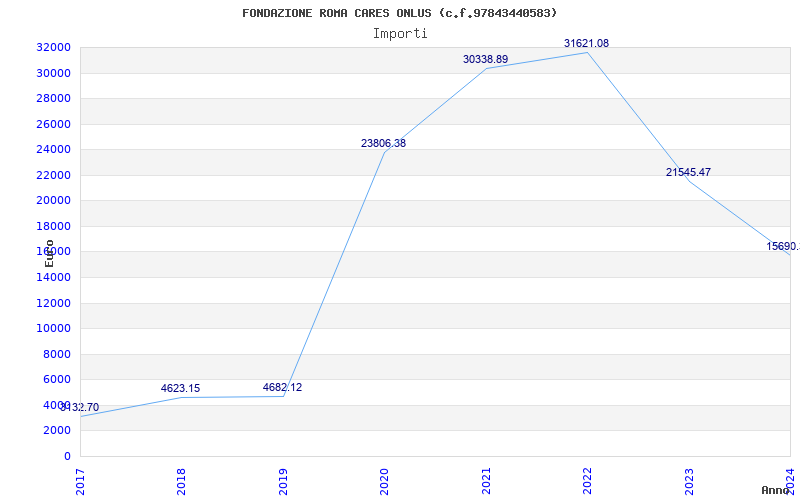
Task: Click x-axis year 2021
Action: 486,481
